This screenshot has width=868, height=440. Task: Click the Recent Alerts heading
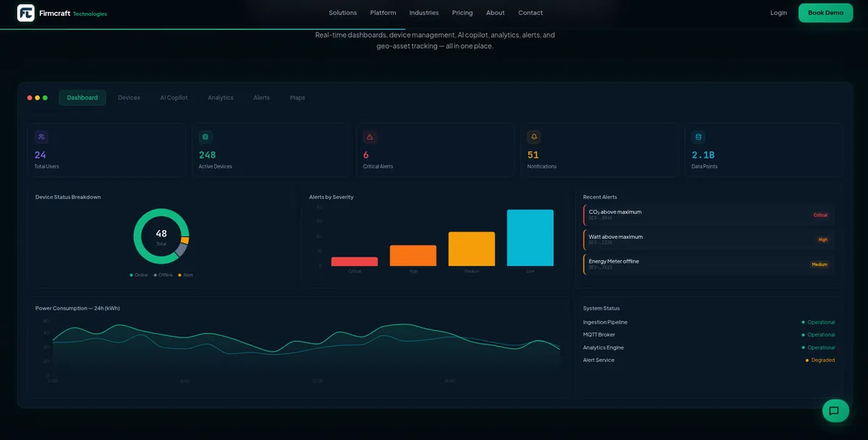tap(600, 197)
